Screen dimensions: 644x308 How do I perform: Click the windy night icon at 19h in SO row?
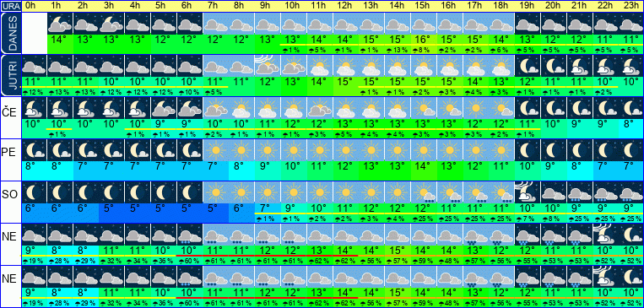(528, 192)
